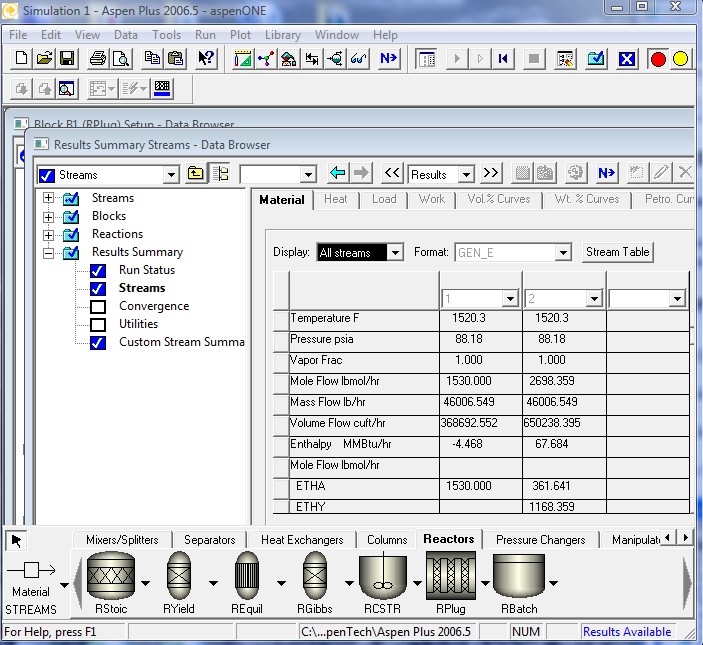Expand the Blocks tree node
703x645 pixels.
[x=48, y=216]
